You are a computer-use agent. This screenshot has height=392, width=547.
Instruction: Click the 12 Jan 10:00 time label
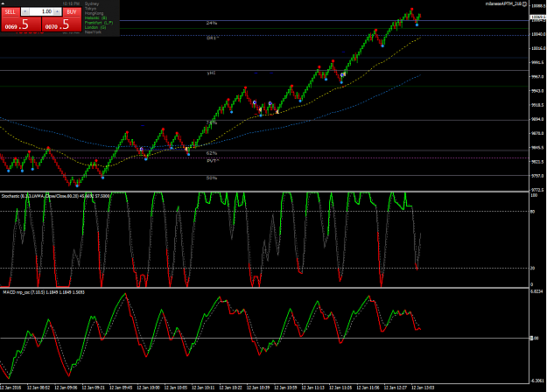tap(148, 388)
